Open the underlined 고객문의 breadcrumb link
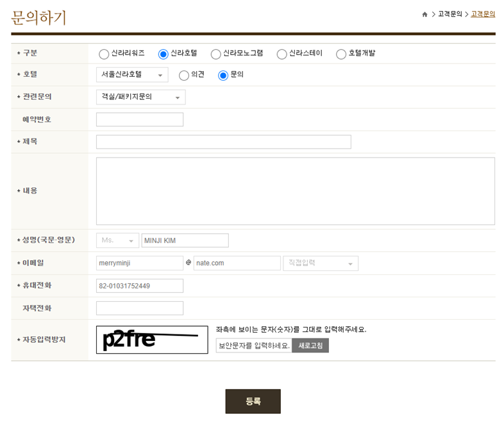Image resolution: width=504 pixels, height=421 pixels. coord(483,14)
